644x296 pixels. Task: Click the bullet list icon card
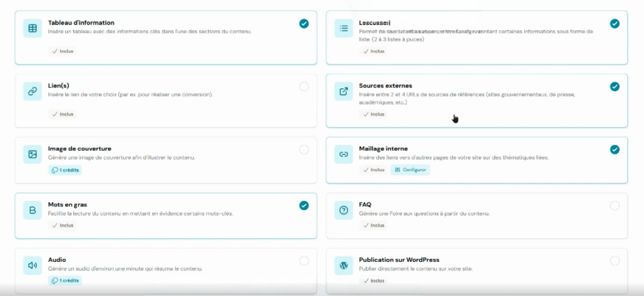click(344, 29)
